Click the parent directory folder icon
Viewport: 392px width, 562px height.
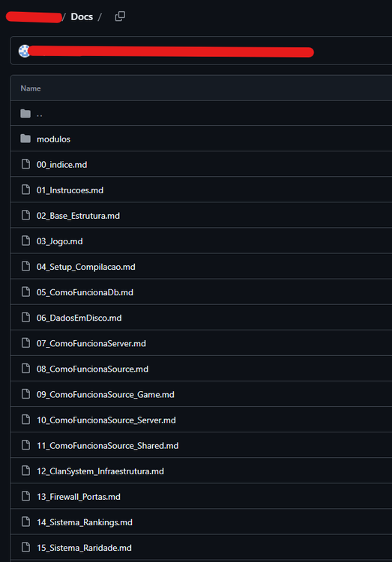[25, 114]
